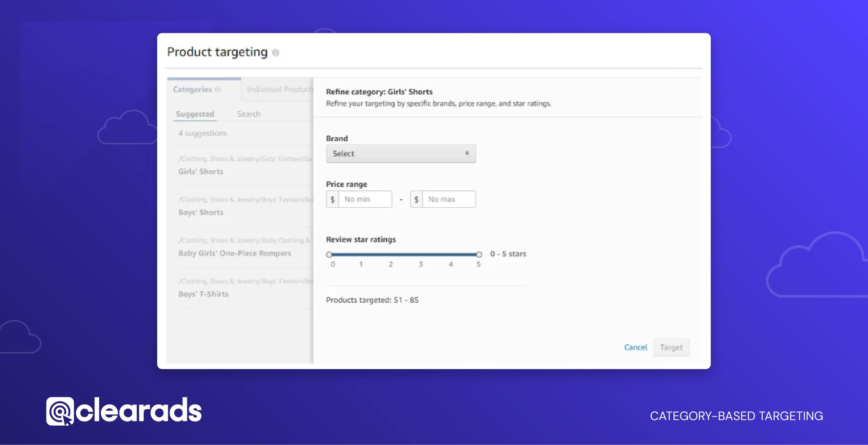Click inside the No min price field
This screenshot has height=445, width=868.
[x=364, y=199]
